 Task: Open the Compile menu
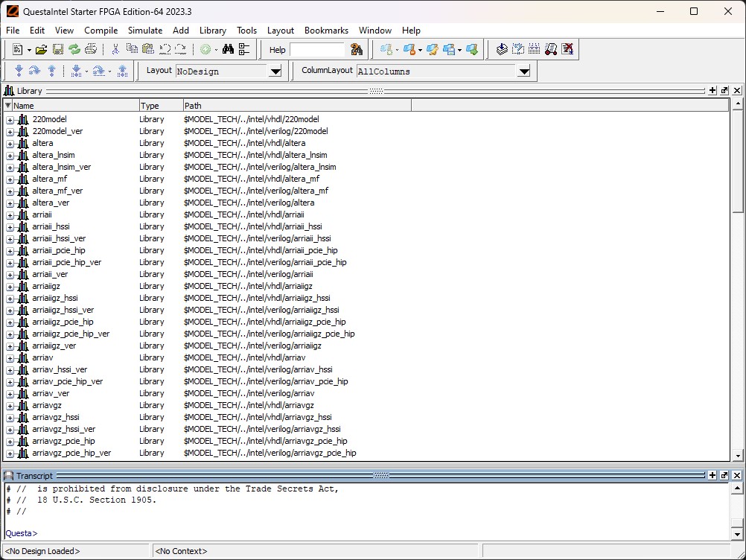point(101,30)
